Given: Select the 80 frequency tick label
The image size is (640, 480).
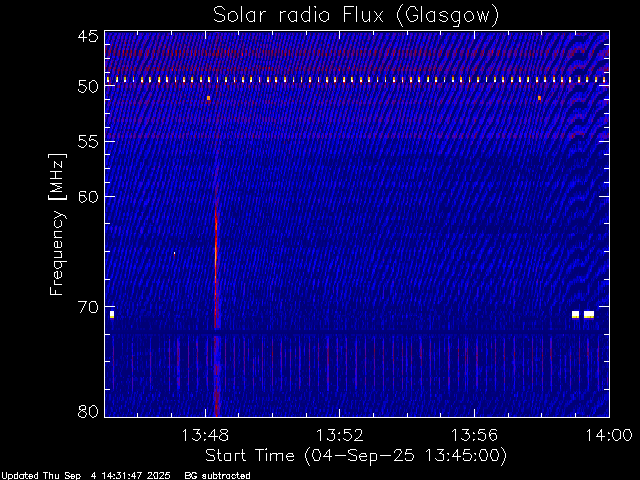Looking at the screenshot, I should pos(88,411).
